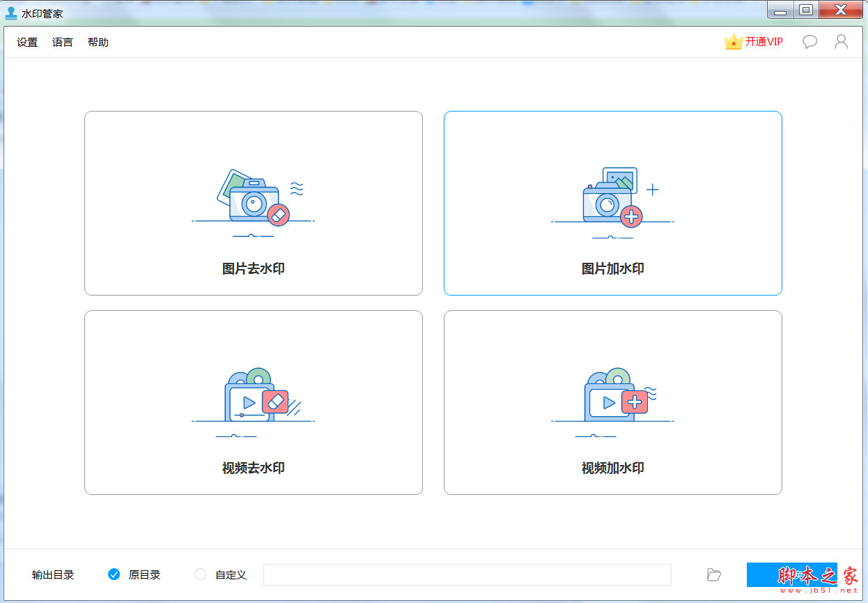Open the 图片加水印 camera tool icon

click(612, 200)
